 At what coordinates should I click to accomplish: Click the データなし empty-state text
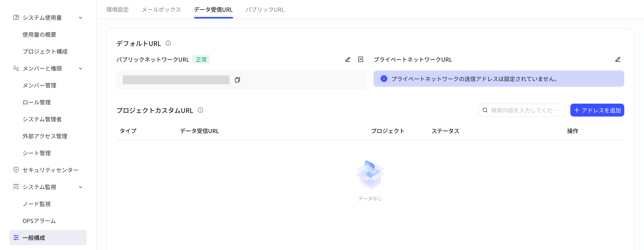[x=370, y=198]
